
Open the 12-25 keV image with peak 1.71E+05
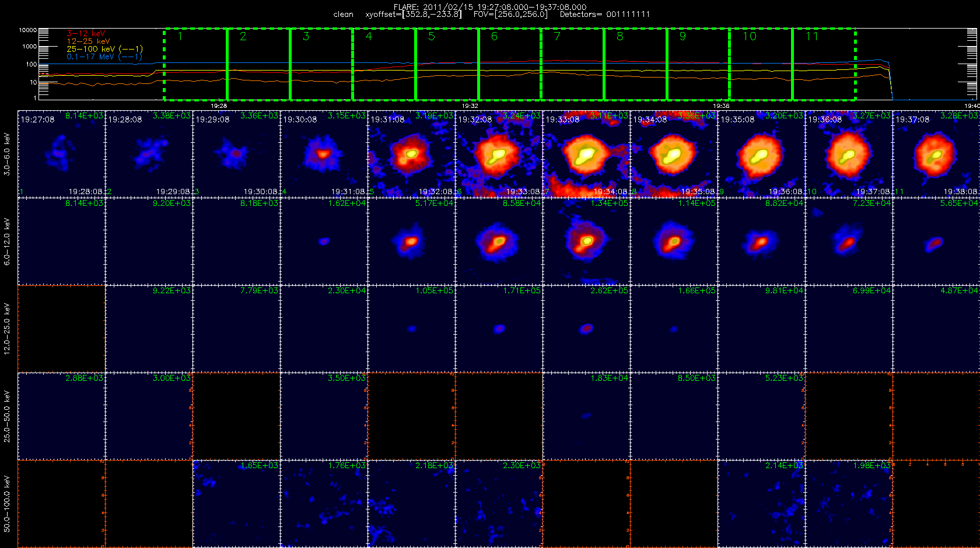(x=499, y=329)
